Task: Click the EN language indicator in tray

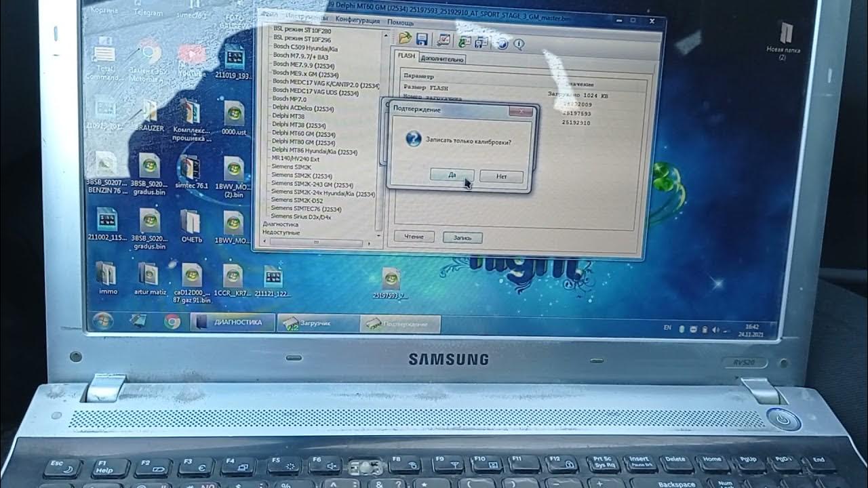Action: (667, 328)
